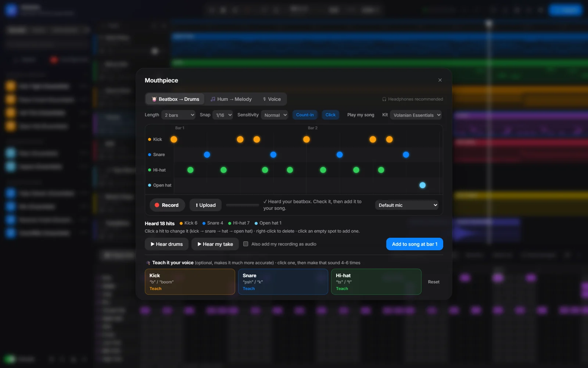The image size is (588, 368).
Task: Play the Hear drums preview
Action: coord(166,244)
